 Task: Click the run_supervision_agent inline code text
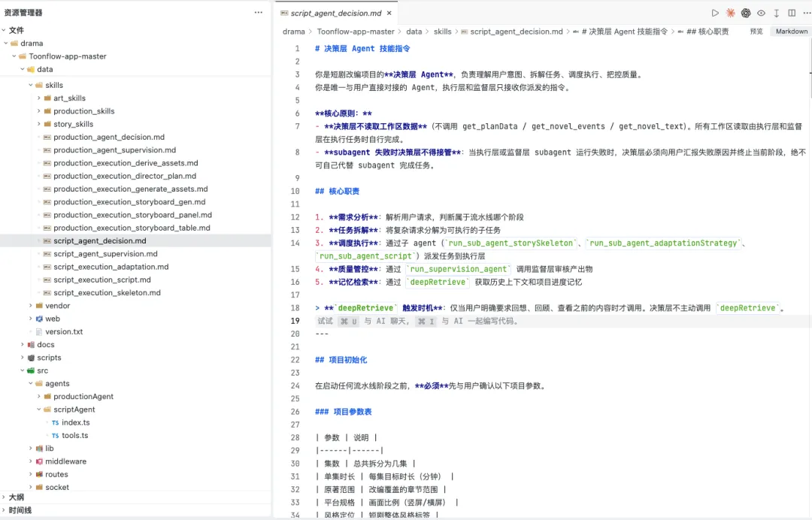click(459, 269)
